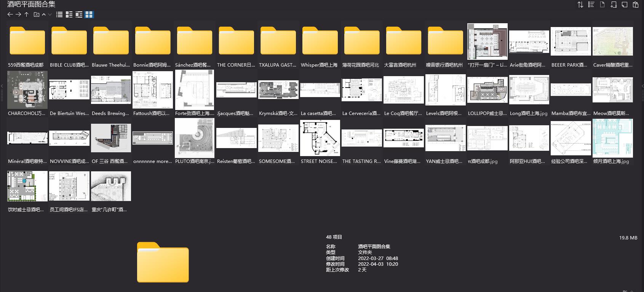Viewport: 644px width, 292px height.
Task: Select the π酒吧成都.jpg thumbnail
Action: pyautogui.click(x=487, y=138)
